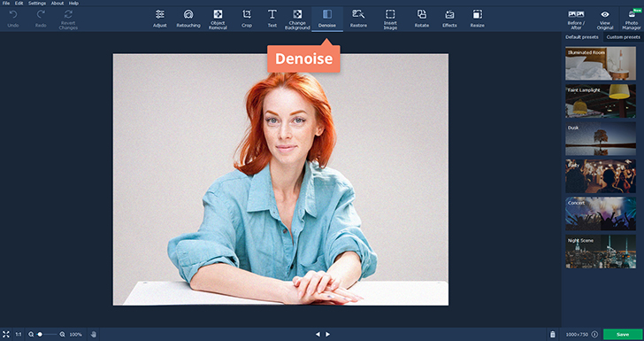Select the Retouching tool
644x341 pixels.
[x=188, y=19]
